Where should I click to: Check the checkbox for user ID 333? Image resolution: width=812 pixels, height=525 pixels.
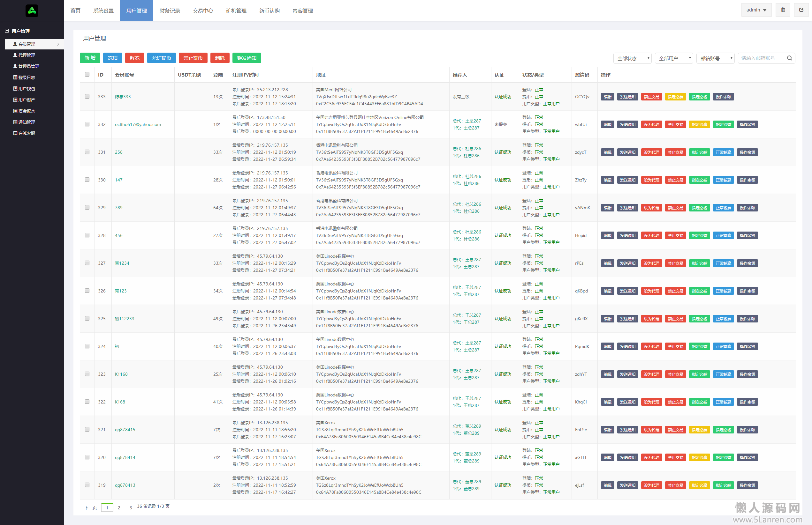[x=87, y=96]
